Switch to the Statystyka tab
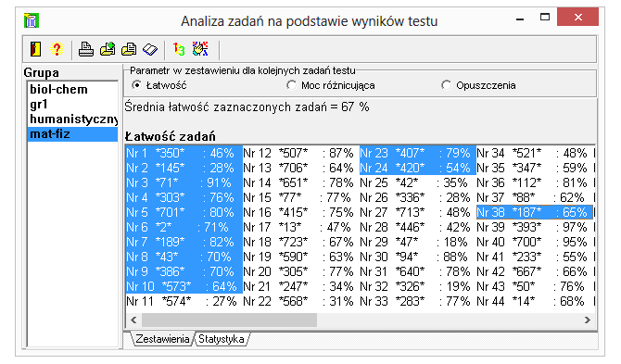Viewport: 621px width, 364px height. click(x=221, y=339)
